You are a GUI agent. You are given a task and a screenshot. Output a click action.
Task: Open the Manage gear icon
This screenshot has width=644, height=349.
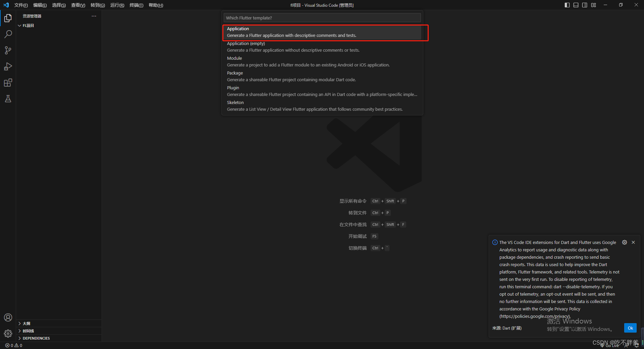point(8,334)
